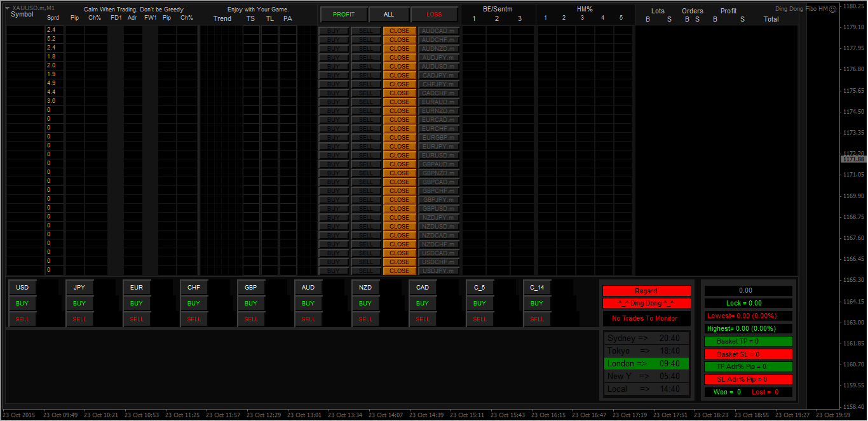Open the chart dropdown arrow next to XAUUSD.m,M1
This screenshot has height=421, width=868.
8,8
